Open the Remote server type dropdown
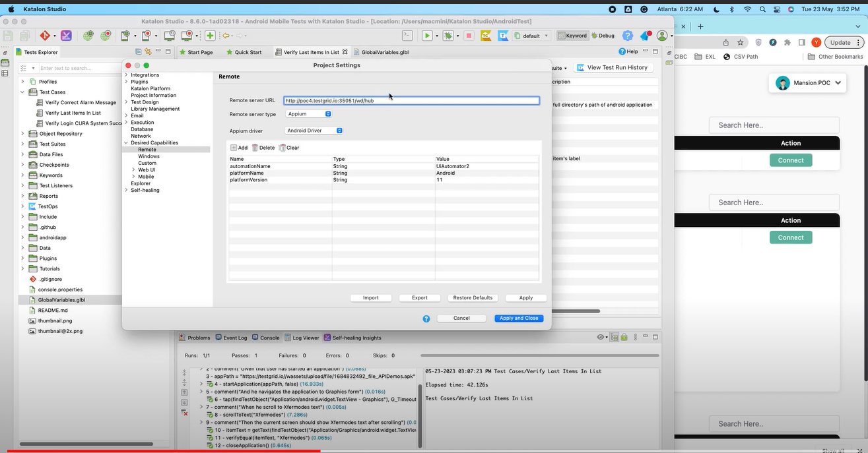868x453 pixels. click(309, 114)
